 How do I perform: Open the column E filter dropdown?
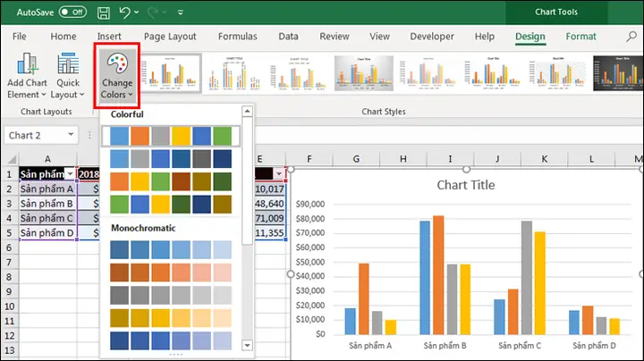click(x=279, y=174)
